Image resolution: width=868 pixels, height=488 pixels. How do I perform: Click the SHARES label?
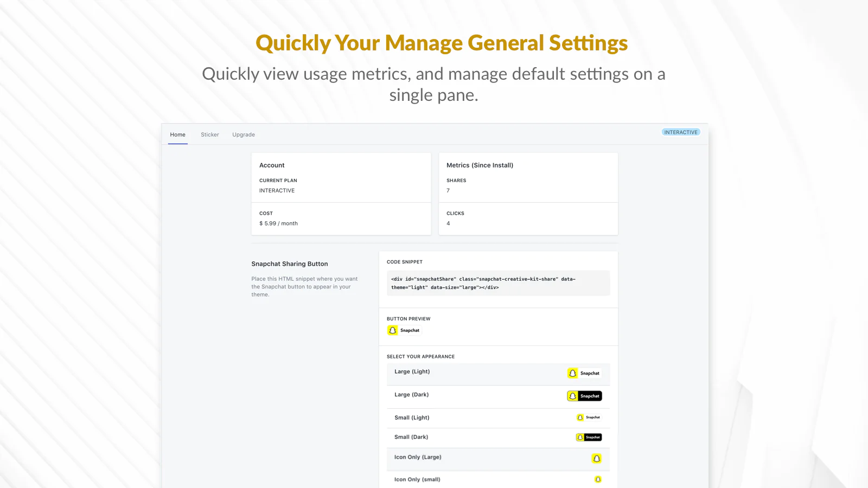[456, 181]
